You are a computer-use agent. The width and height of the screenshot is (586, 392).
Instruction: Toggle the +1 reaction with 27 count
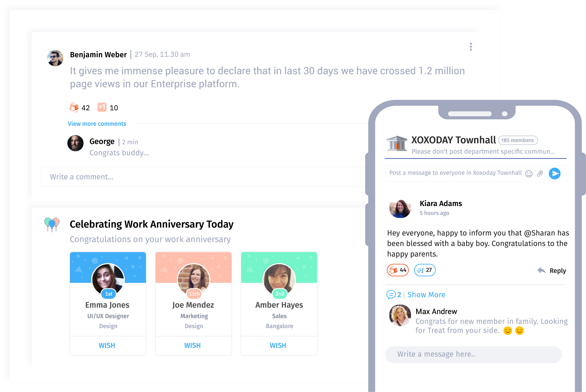click(x=425, y=270)
